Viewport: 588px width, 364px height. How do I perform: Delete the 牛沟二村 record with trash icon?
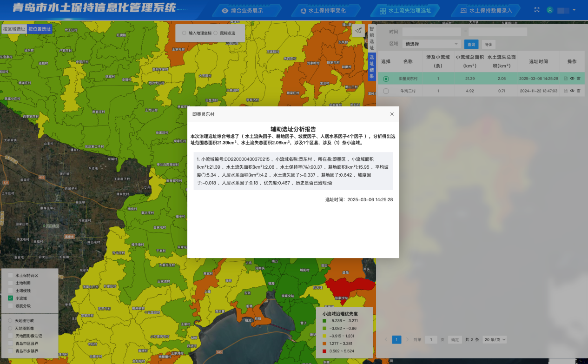[579, 91]
